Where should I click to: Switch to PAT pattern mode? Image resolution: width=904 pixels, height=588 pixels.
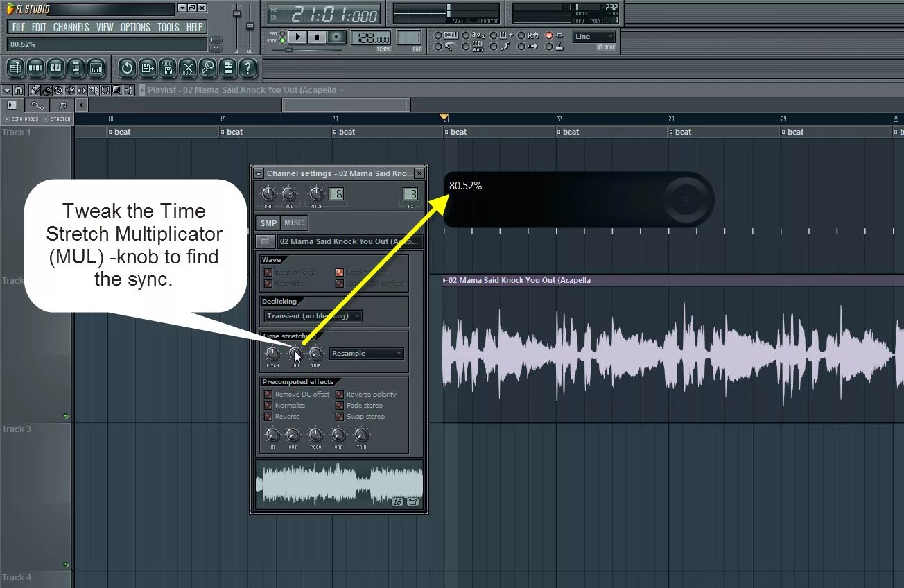pyautogui.click(x=284, y=33)
